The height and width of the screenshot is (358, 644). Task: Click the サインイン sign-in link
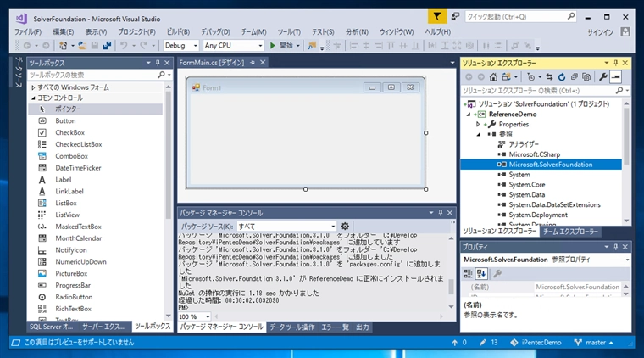[600, 32]
